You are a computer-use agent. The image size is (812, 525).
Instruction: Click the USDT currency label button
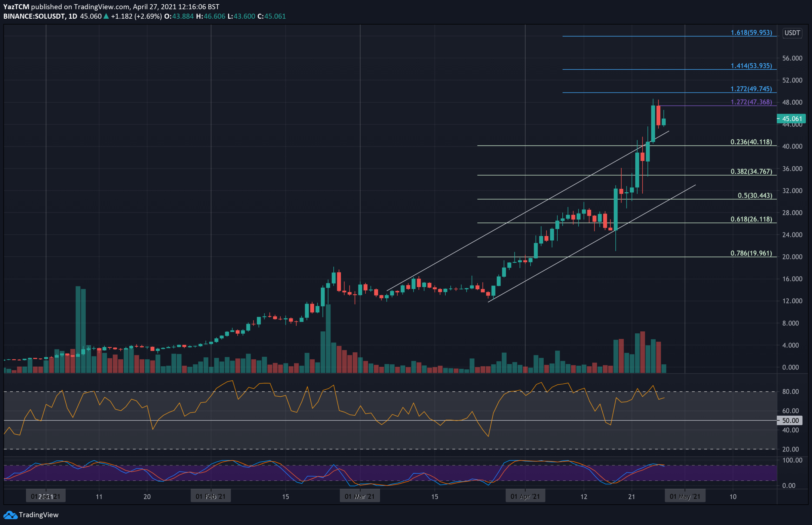[792, 33]
